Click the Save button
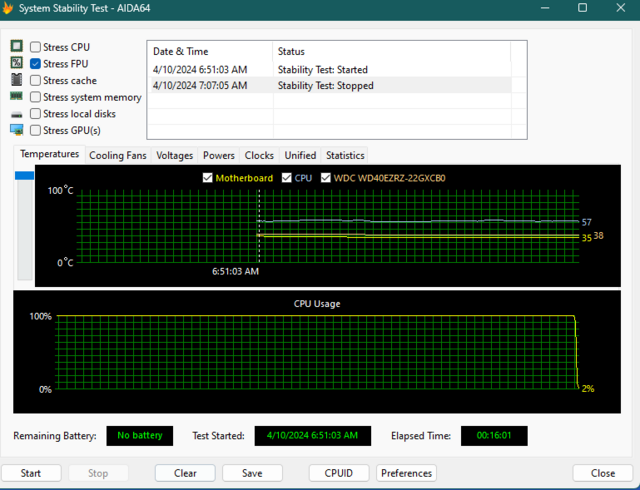Viewport: 640px width, 490px height. [x=252, y=473]
